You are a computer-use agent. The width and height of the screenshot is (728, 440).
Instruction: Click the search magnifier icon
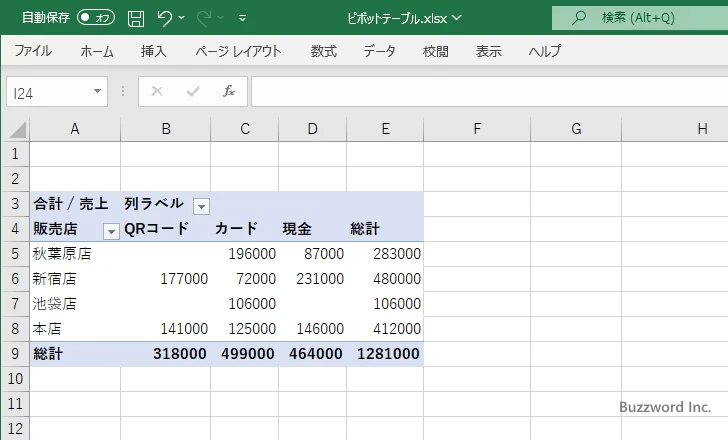pos(578,18)
